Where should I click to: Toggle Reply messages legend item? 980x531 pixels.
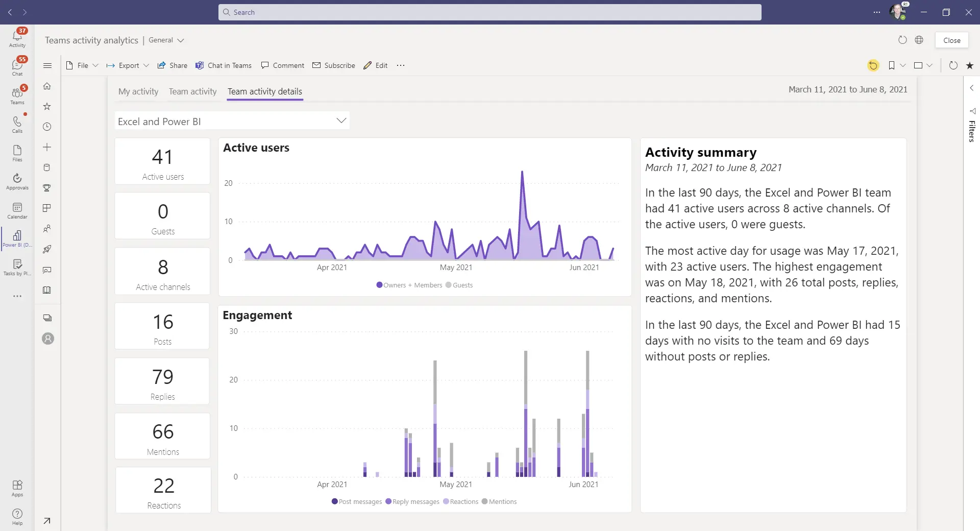[x=412, y=501]
